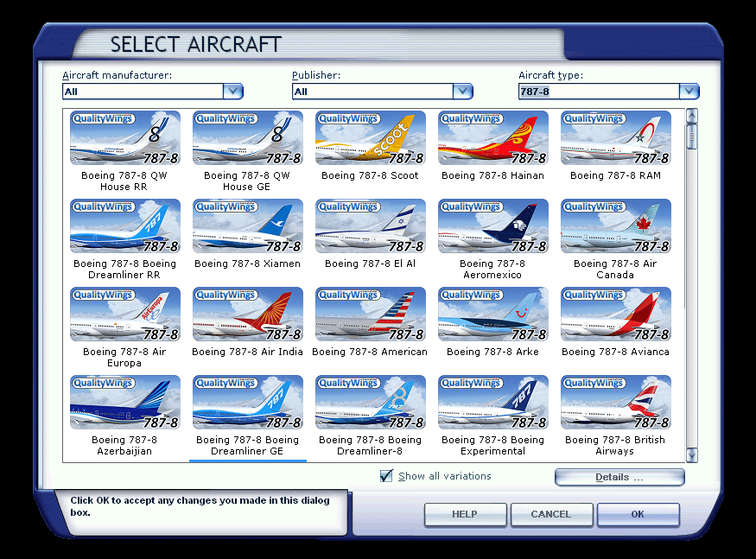Open the Aircraft type dropdown arrow
Image resolution: width=756 pixels, height=559 pixels.
pyautogui.click(x=689, y=92)
